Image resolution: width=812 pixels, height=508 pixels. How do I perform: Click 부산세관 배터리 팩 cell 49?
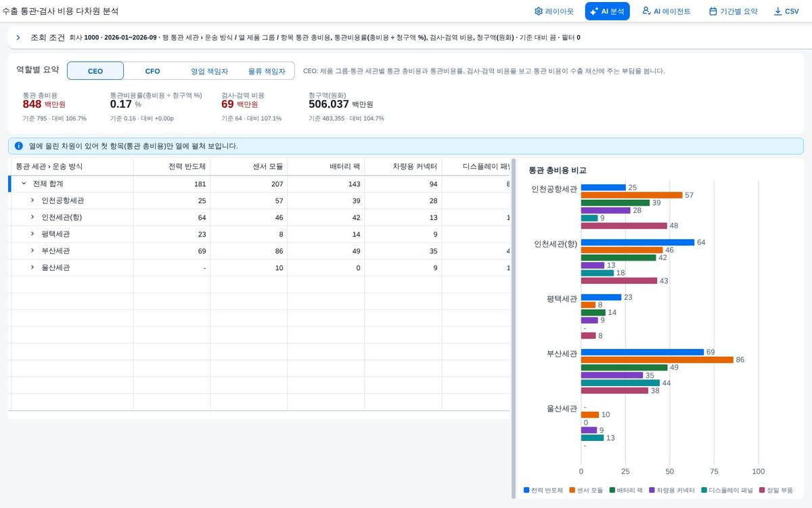click(x=326, y=251)
